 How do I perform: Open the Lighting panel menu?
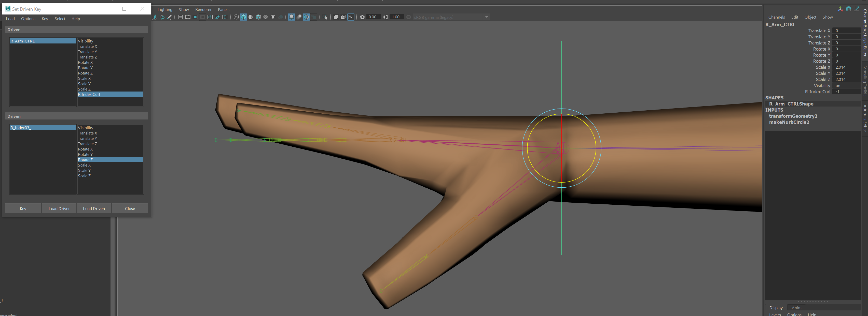click(x=165, y=9)
